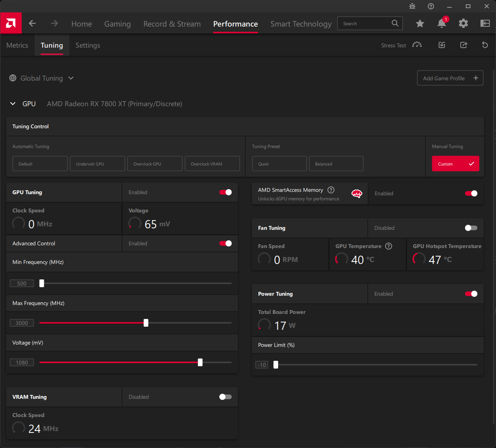Image resolution: width=496 pixels, height=448 pixels.
Task: Open Smart Technology tab
Action: pos(301,24)
